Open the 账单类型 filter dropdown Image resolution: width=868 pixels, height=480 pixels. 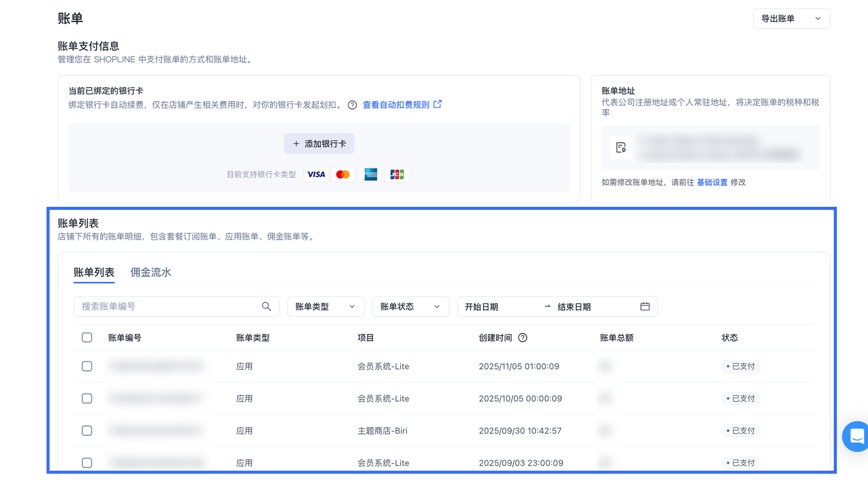click(x=325, y=306)
